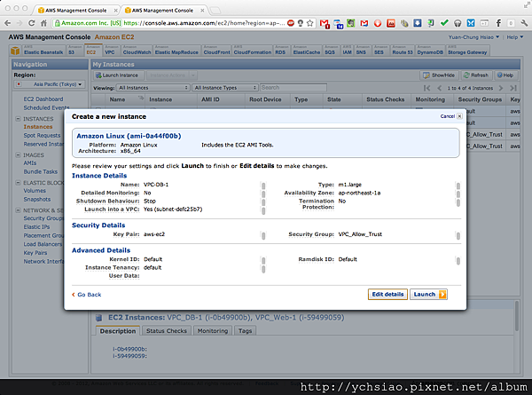Collapse the ELASTIC BLOCK navigation section

tap(18, 183)
